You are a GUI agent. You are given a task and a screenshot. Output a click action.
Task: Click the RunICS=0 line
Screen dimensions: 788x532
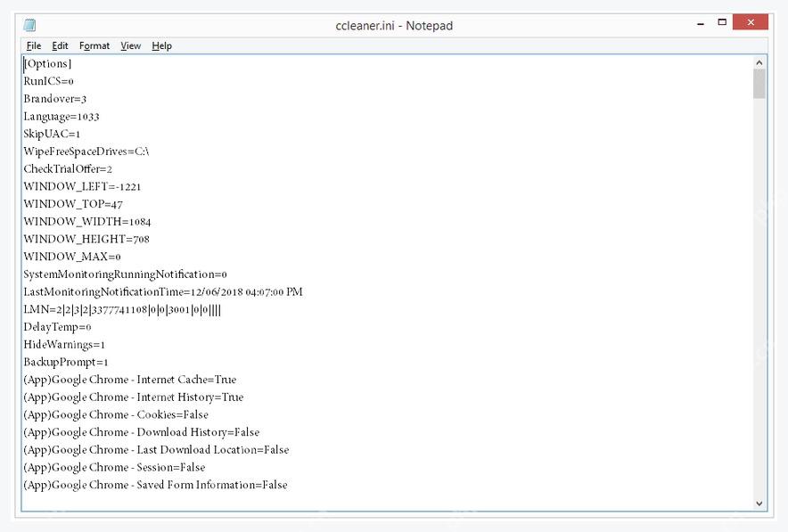[49, 81]
